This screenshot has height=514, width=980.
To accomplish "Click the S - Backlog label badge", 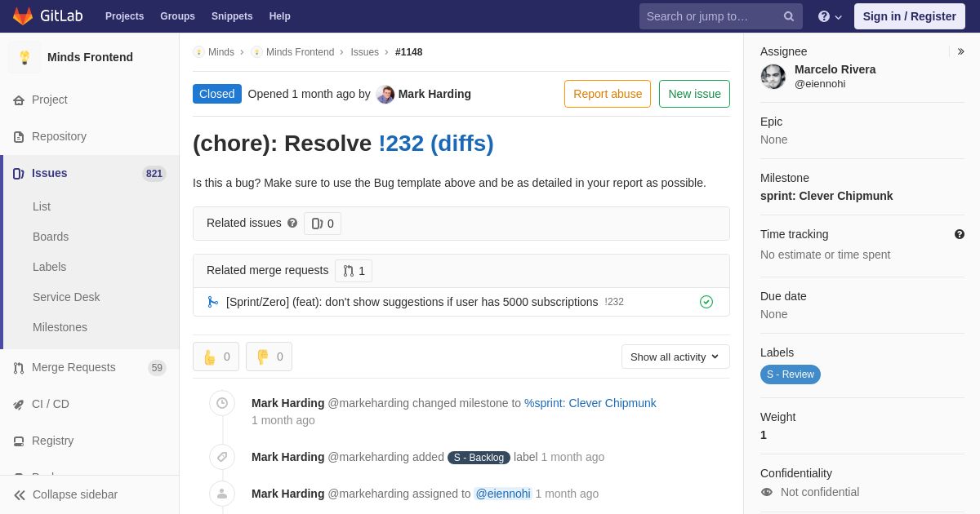I will tap(479, 458).
